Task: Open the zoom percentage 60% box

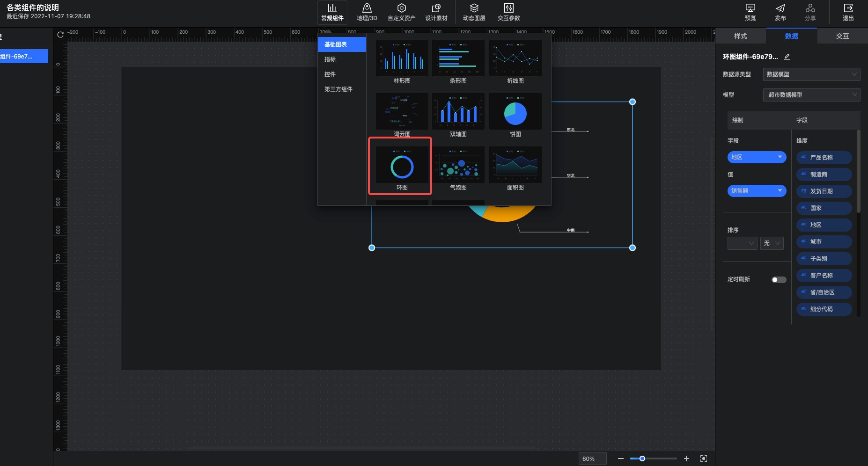Action: [592, 459]
